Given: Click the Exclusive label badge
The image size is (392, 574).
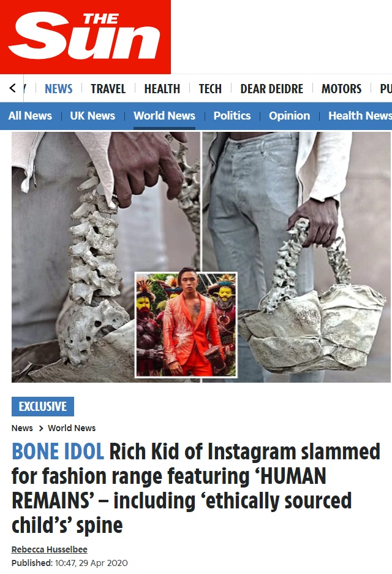Looking at the screenshot, I should pyautogui.click(x=43, y=407).
